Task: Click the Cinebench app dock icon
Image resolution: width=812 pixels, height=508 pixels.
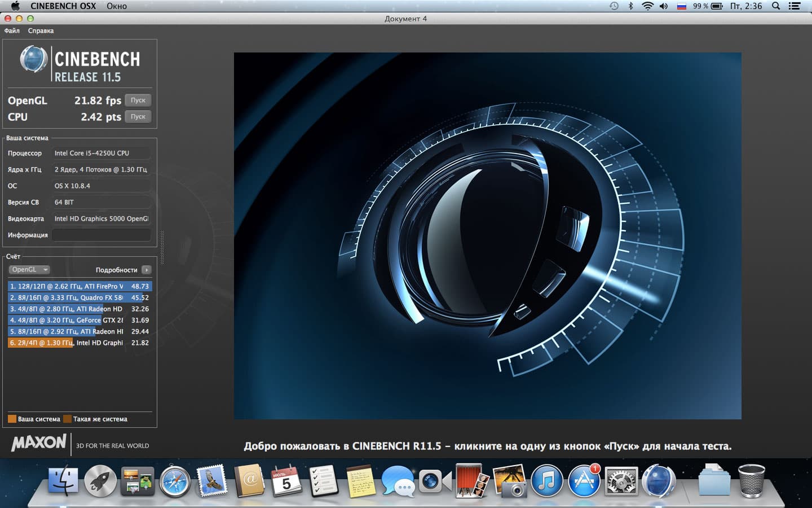Action: tap(658, 481)
